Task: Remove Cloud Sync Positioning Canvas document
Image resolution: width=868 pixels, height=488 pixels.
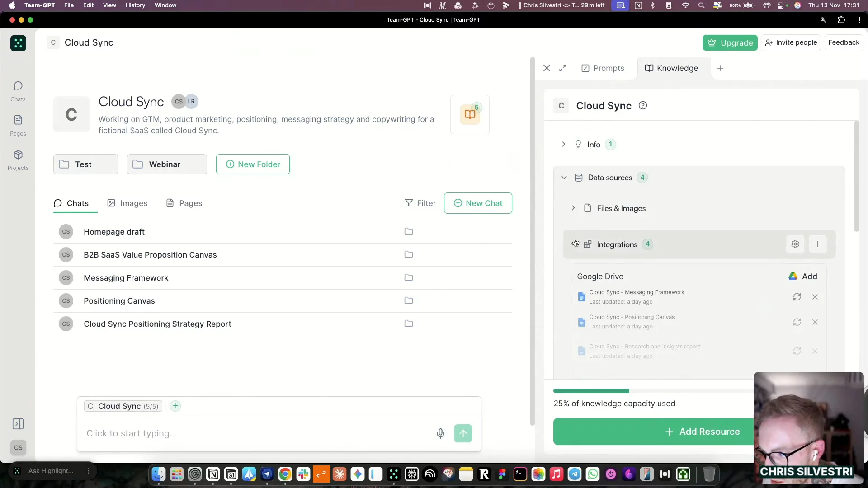Action: coord(815,322)
